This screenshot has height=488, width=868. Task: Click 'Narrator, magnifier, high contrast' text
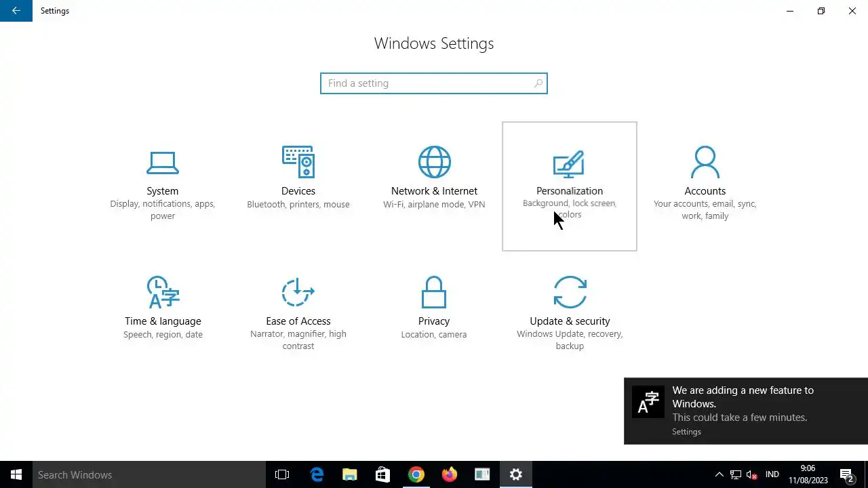pos(298,340)
